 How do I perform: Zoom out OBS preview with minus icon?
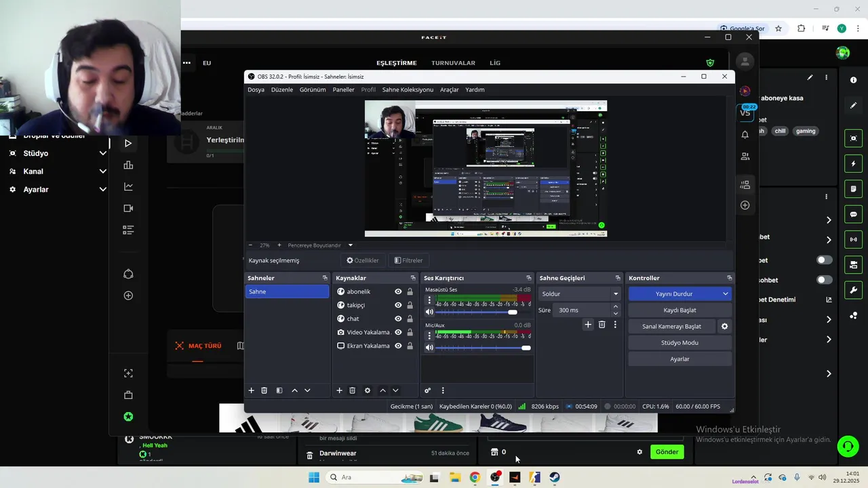(x=250, y=245)
